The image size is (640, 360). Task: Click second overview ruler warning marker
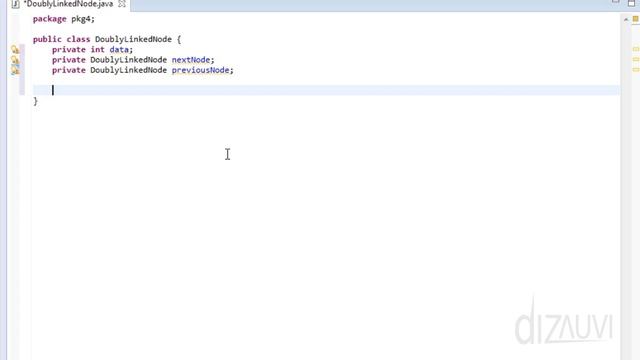pyautogui.click(x=636, y=60)
